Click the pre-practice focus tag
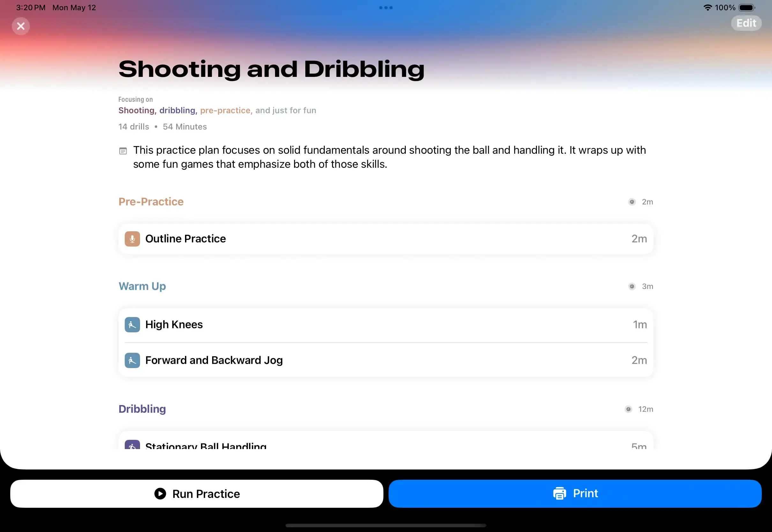Viewport: 772px width, 532px height. (x=226, y=110)
